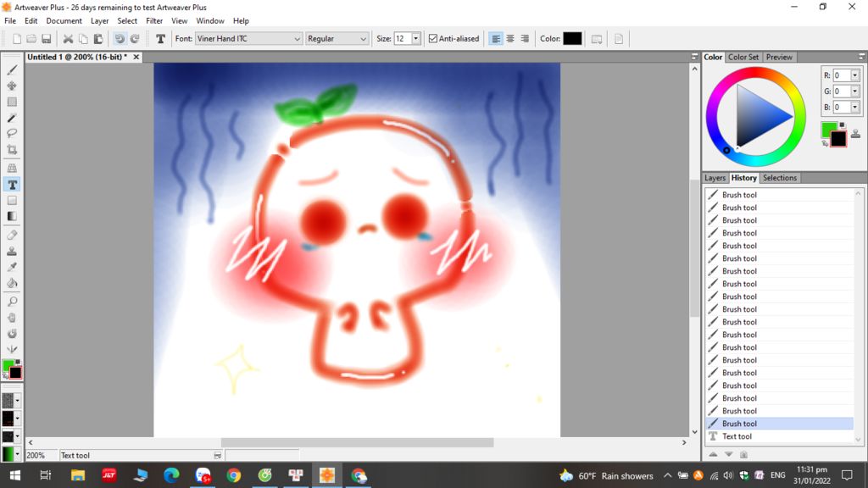Select the Rotate Canvas tool

click(12, 334)
